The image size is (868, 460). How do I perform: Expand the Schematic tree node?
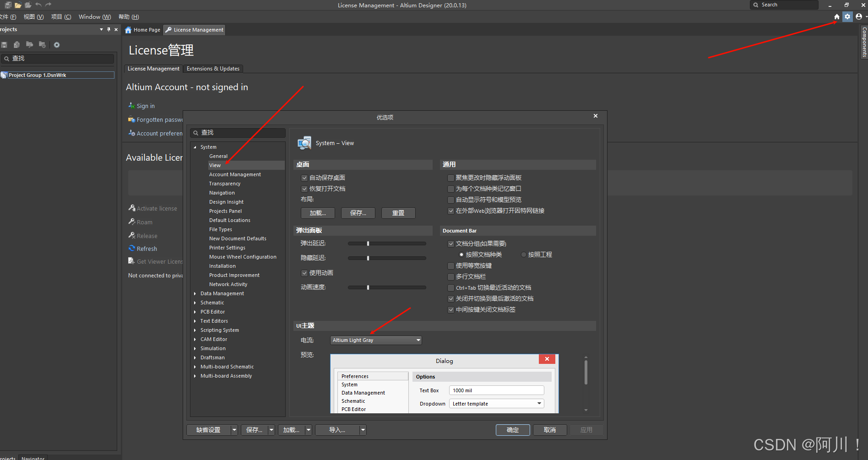(x=195, y=303)
